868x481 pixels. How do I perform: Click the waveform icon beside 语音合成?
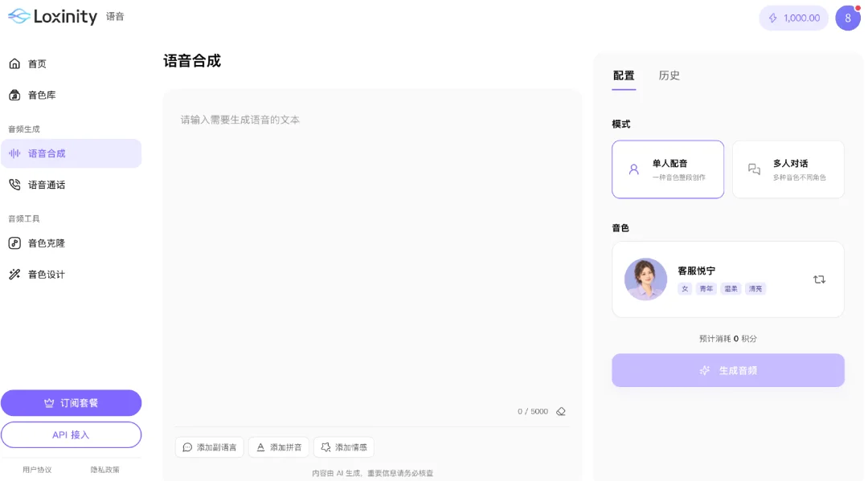[14, 153]
